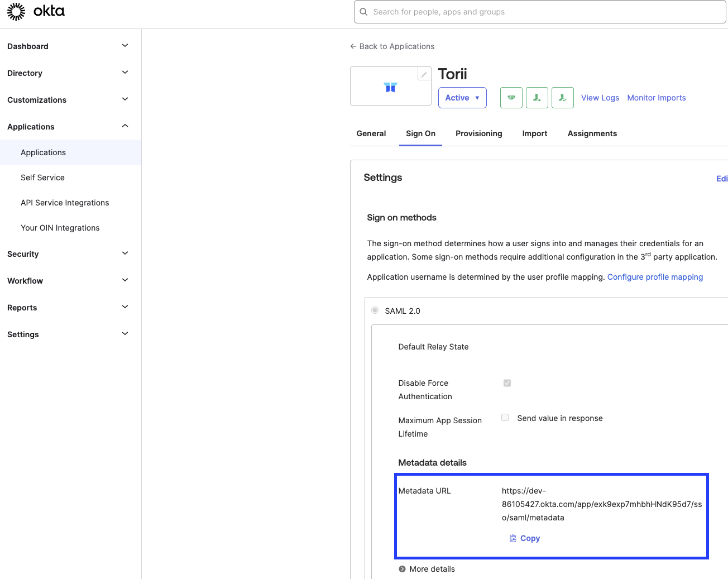Image resolution: width=728 pixels, height=579 pixels.
Task: Click the Metadata URL value text
Action: tap(602, 504)
